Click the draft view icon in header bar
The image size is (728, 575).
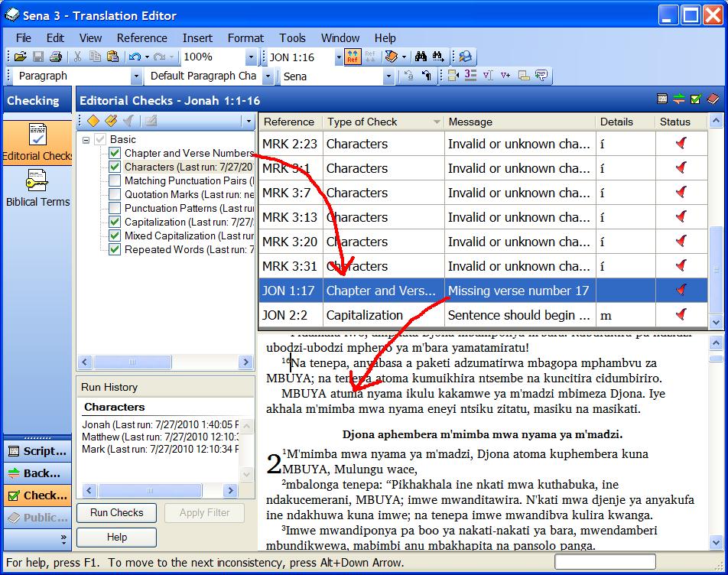tap(662, 99)
